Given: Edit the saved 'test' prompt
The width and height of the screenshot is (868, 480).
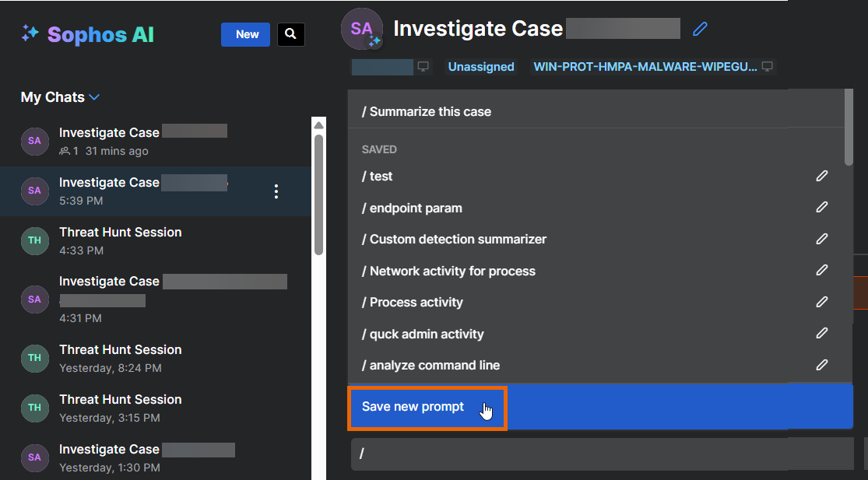Looking at the screenshot, I should pyautogui.click(x=821, y=177).
